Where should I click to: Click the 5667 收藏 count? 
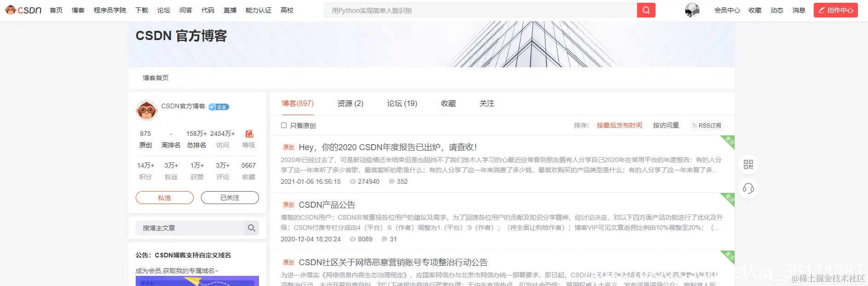click(x=248, y=165)
